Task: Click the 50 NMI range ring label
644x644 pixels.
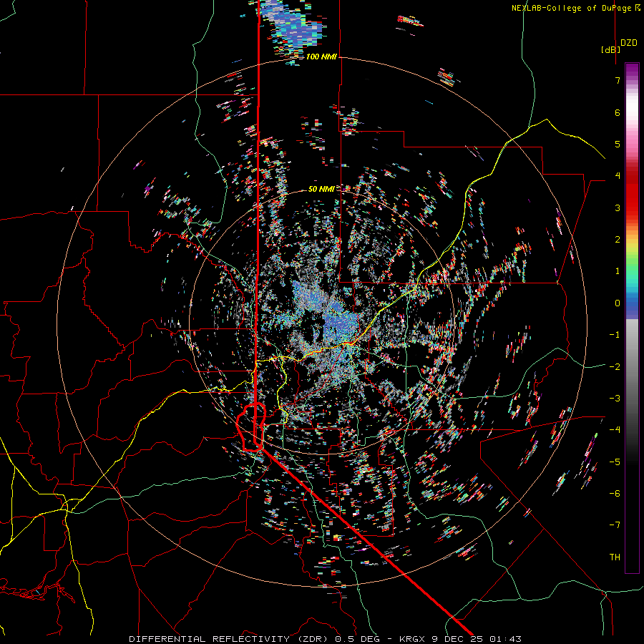Action: coord(321,189)
